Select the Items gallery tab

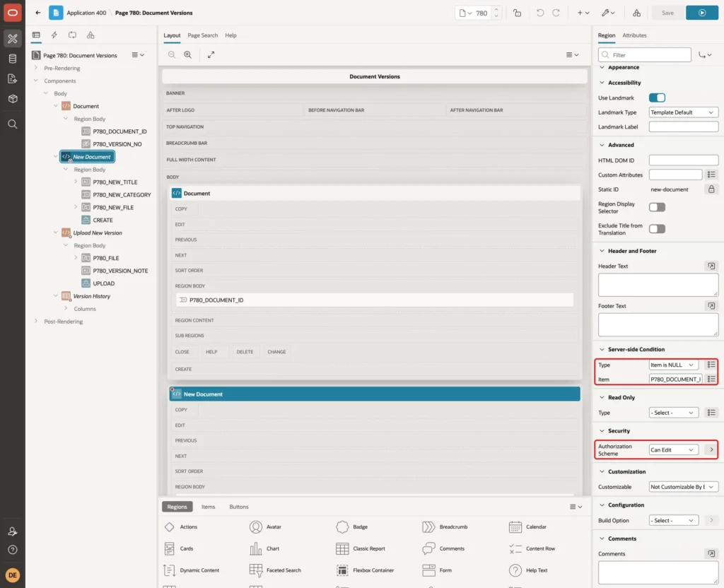pyautogui.click(x=208, y=506)
